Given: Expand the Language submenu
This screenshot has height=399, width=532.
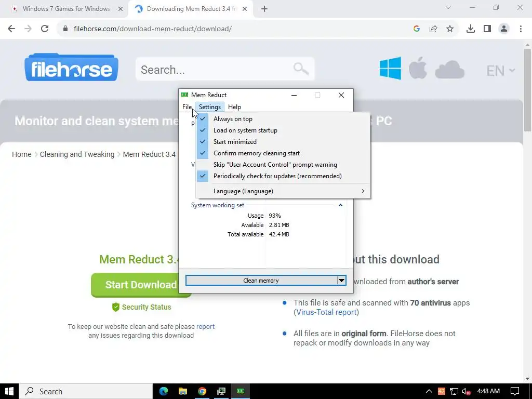Looking at the screenshot, I should [283, 191].
